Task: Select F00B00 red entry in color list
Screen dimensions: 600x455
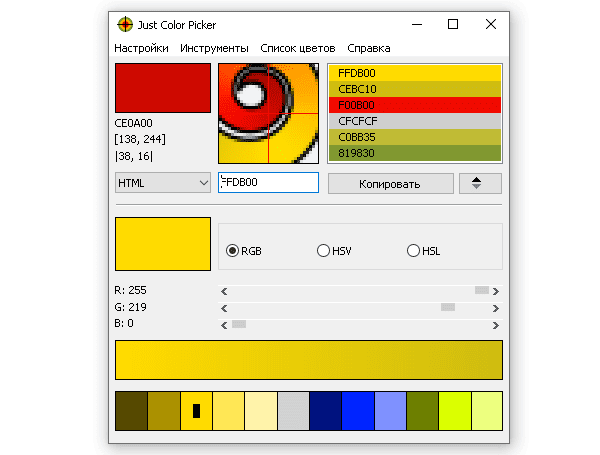Action: (415, 104)
